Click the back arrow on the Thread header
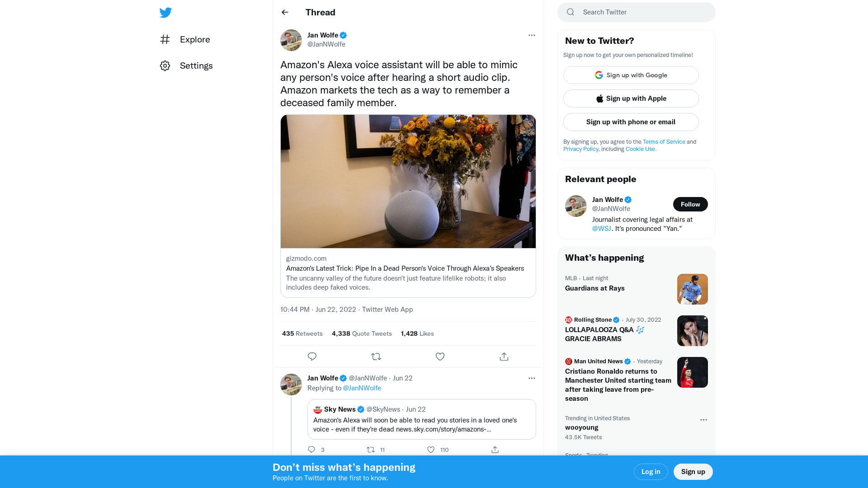Viewport: 868px width, 488px height. tap(284, 12)
